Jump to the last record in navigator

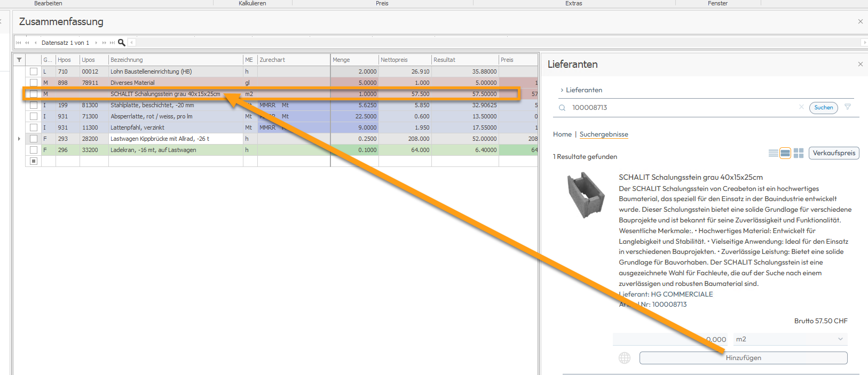[112, 43]
